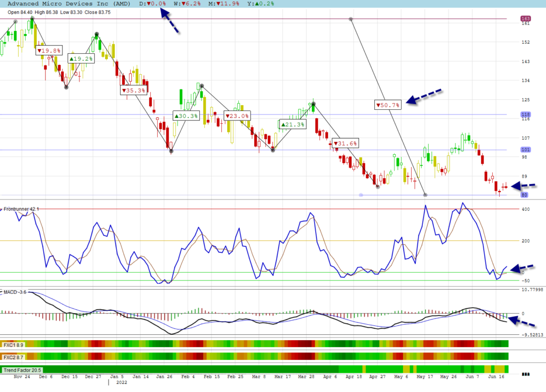Click the yearly change Y: 0.2% value

pos(261,4)
